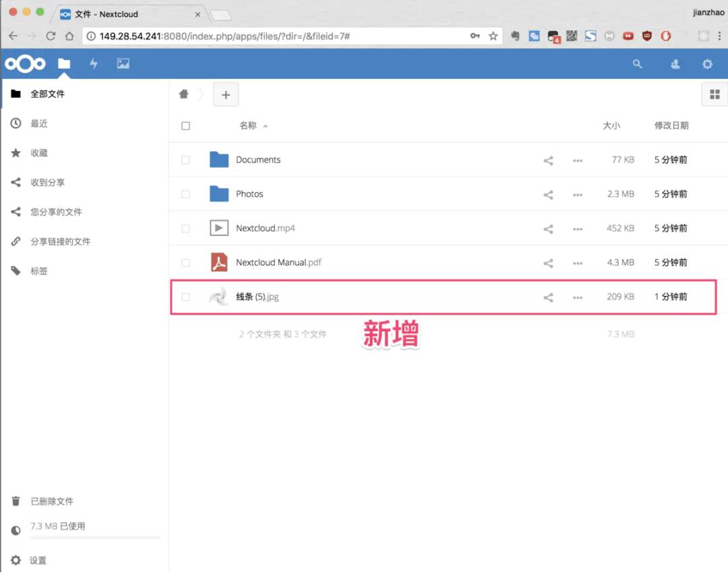Toggle the 名称 column sort order

[249, 125]
